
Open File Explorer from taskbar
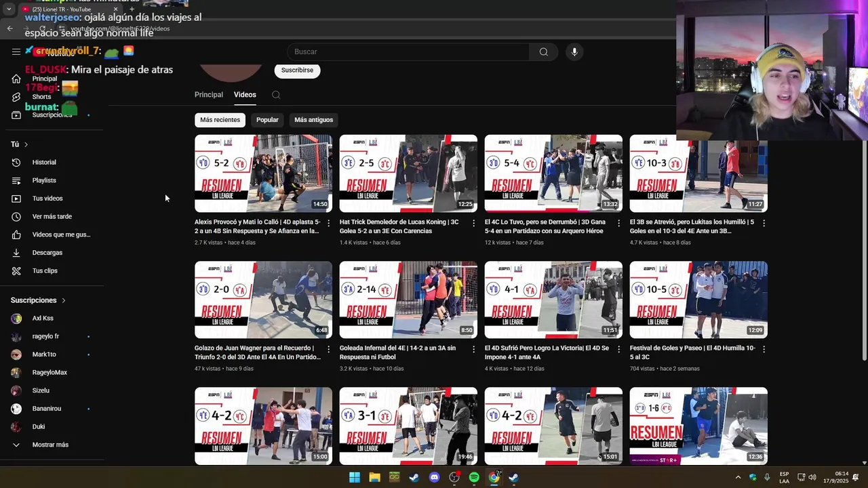[374, 477]
